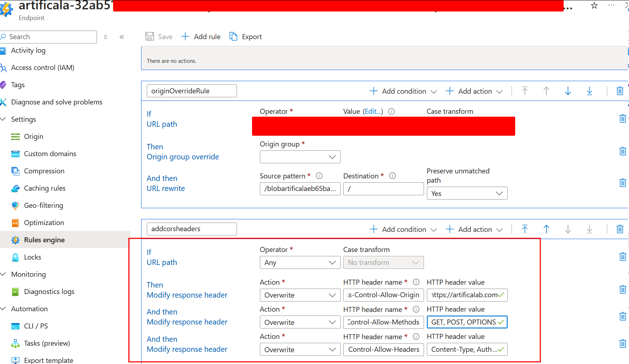Open the Operator dropdown set to Any
Viewport: 629px width, 364px height.
[x=300, y=262]
